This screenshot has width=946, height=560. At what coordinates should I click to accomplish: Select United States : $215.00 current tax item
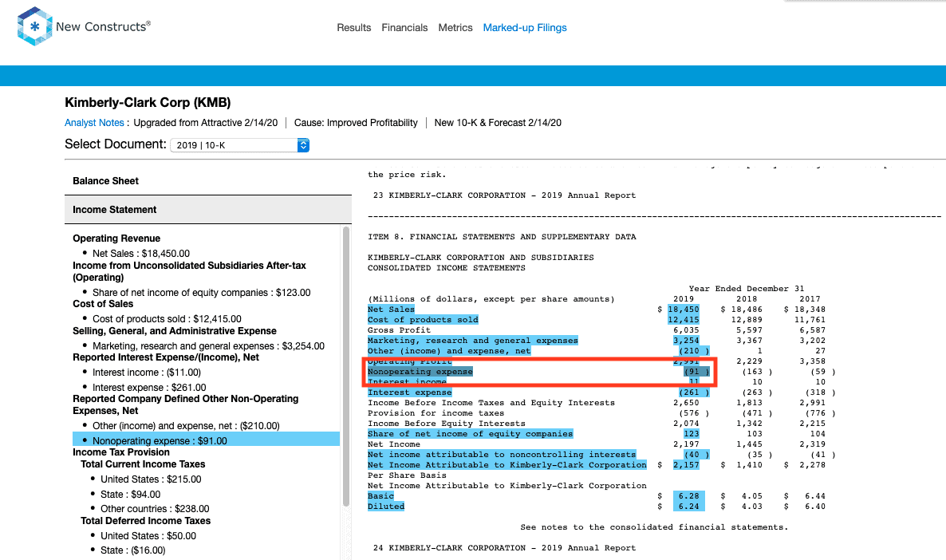coord(151,479)
